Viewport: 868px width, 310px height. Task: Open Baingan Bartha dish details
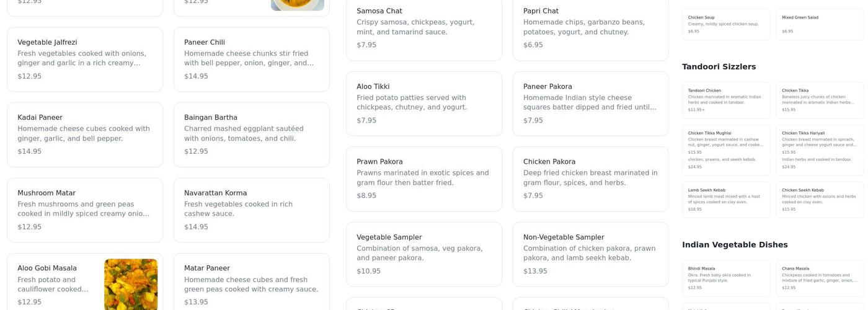[251, 135]
